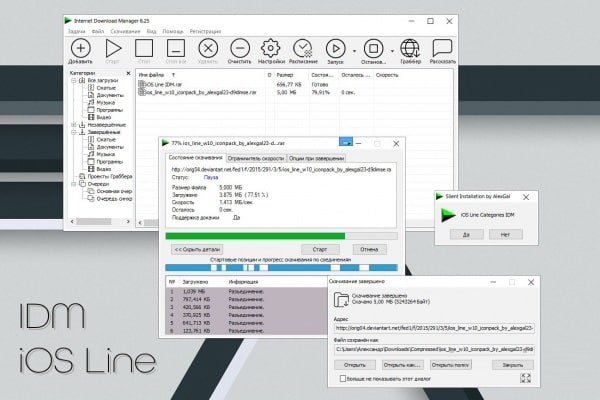Click the Рассказать (Tell a friend) speech bubble icon

click(x=442, y=49)
